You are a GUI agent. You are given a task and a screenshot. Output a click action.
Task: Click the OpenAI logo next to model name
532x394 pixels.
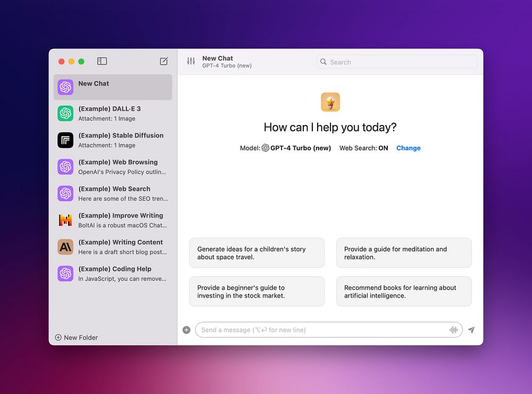265,148
